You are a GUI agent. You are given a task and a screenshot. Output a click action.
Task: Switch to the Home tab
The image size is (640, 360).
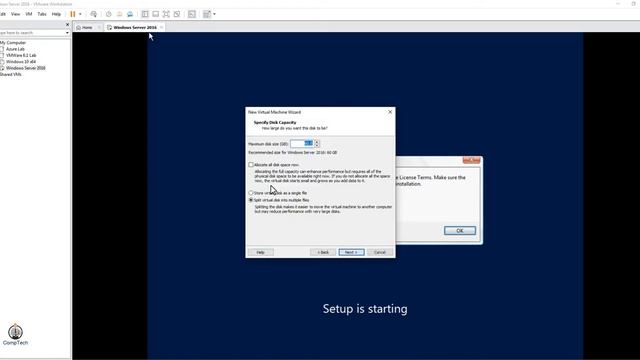point(87,27)
